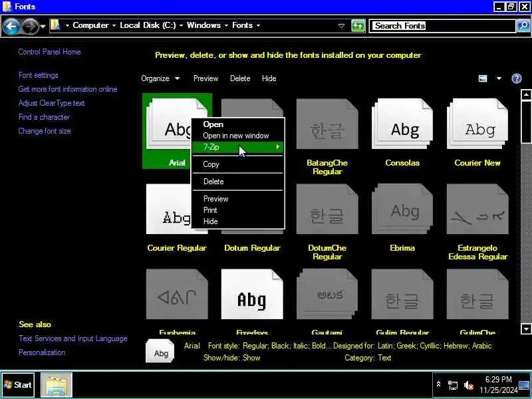Open Font settings link

click(x=39, y=75)
